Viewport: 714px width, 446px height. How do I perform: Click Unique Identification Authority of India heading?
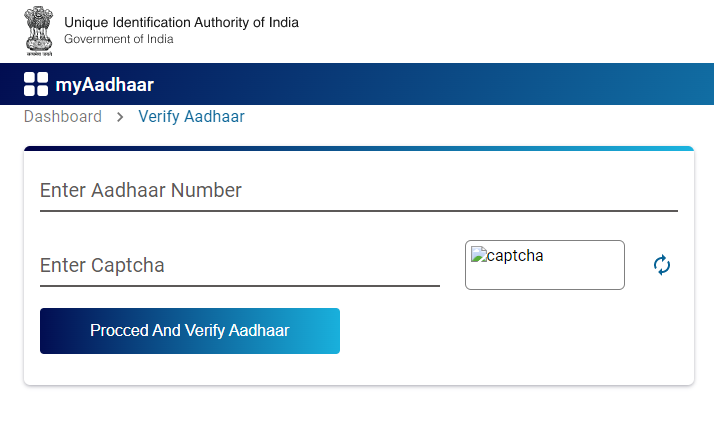(181, 22)
